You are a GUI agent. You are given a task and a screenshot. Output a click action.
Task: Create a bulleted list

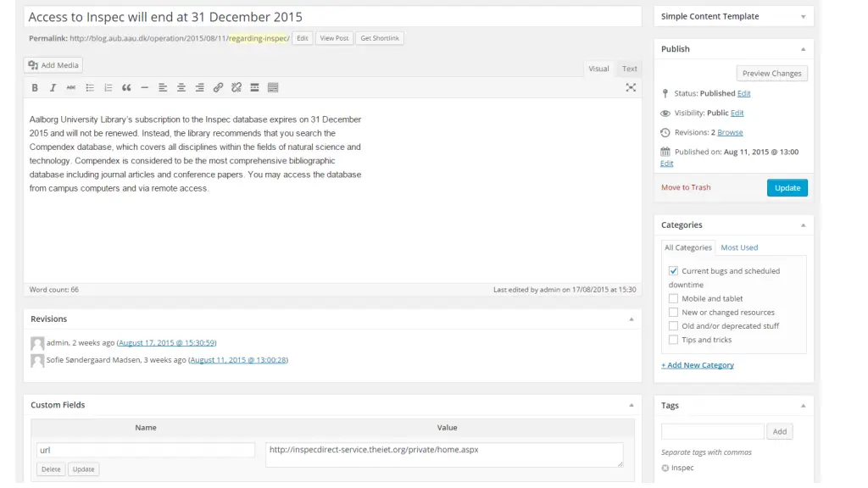[90, 87]
